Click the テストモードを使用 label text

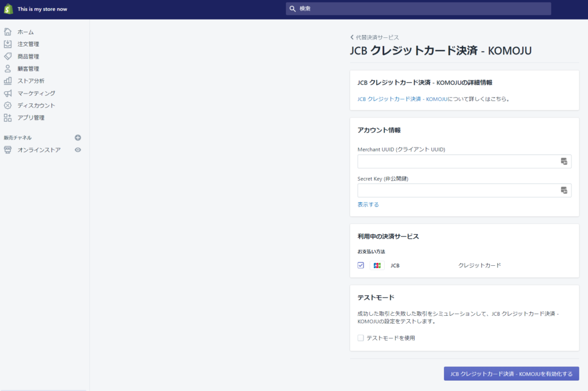[390, 338]
